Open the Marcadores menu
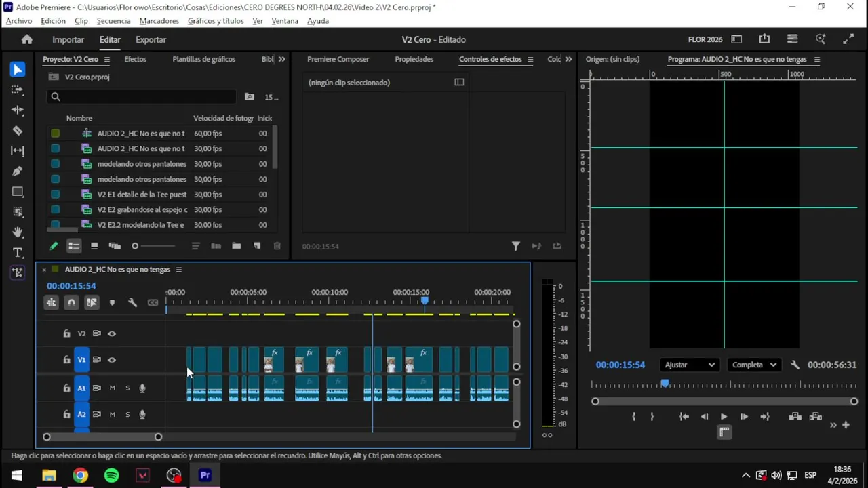Screen dimensions: 868x488 (x=159, y=21)
